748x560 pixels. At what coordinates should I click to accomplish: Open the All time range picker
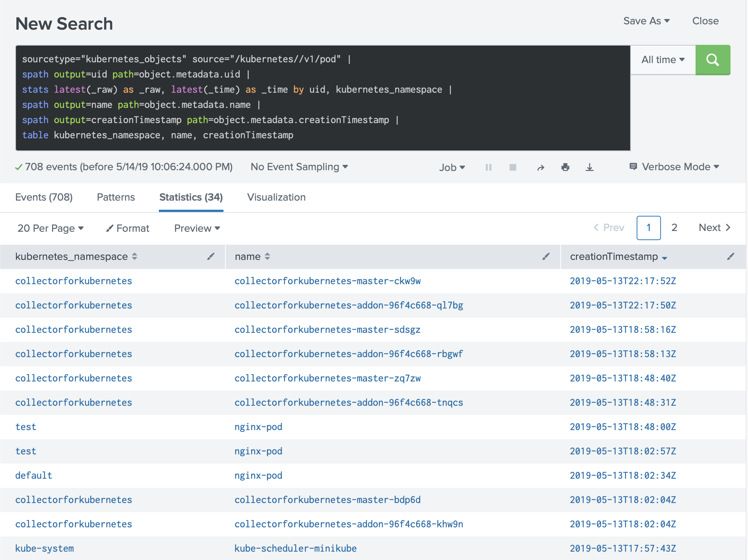point(663,60)
